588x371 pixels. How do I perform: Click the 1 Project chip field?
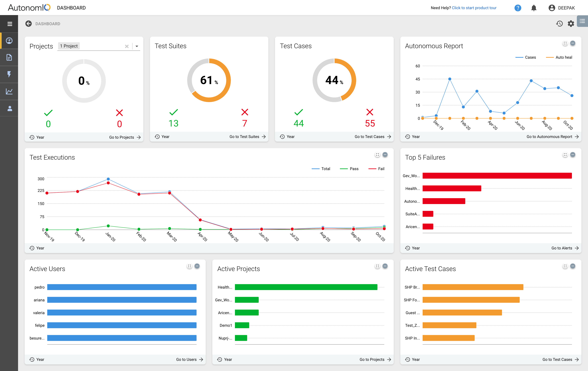pyautogui.click(x=69, y=46)
